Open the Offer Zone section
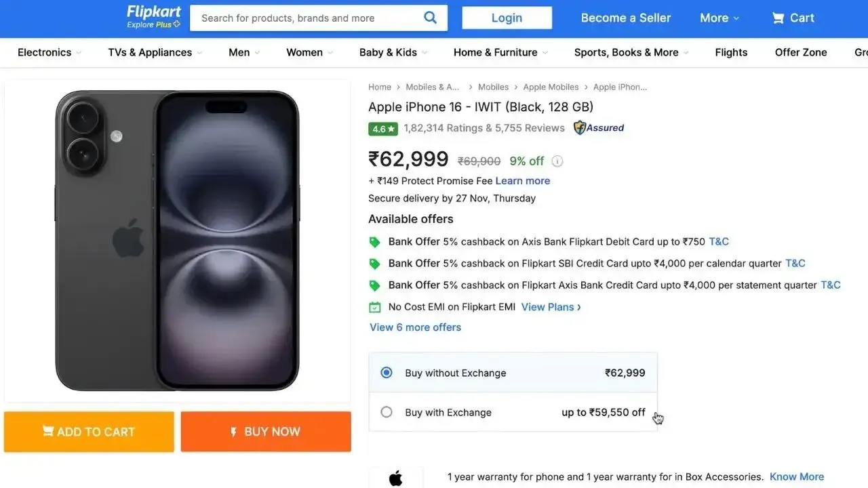868x488 pixels. (x=801, y=52)
